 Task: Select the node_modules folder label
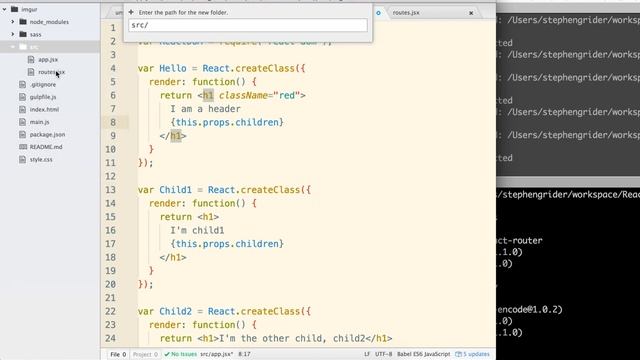tap(49, 22)
